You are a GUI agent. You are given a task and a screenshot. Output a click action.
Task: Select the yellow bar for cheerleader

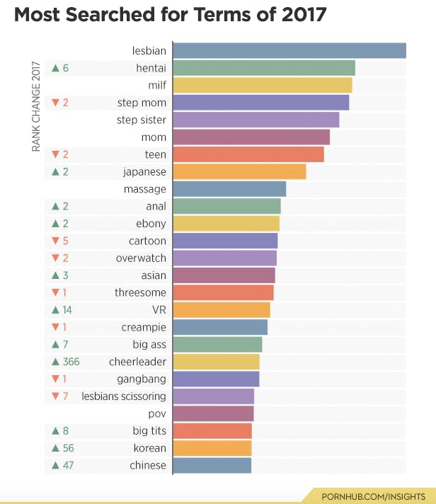[x=217, y=362]
